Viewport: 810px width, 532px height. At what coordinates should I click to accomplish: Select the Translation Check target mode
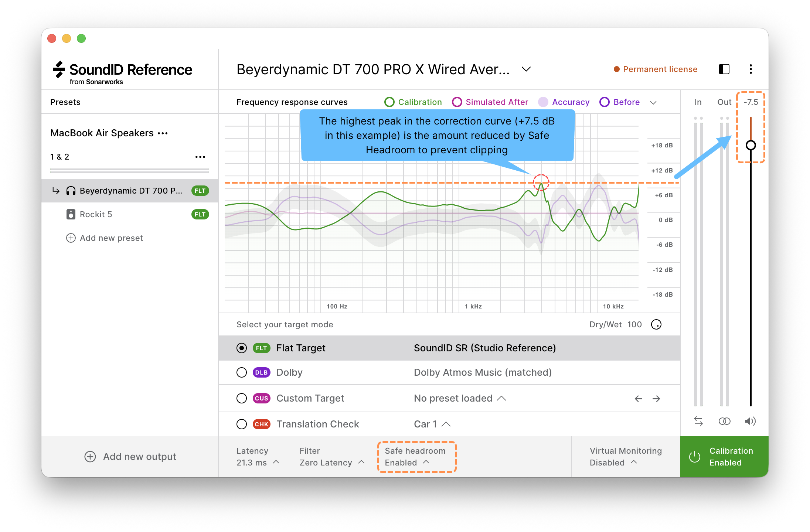pos(242,424)
